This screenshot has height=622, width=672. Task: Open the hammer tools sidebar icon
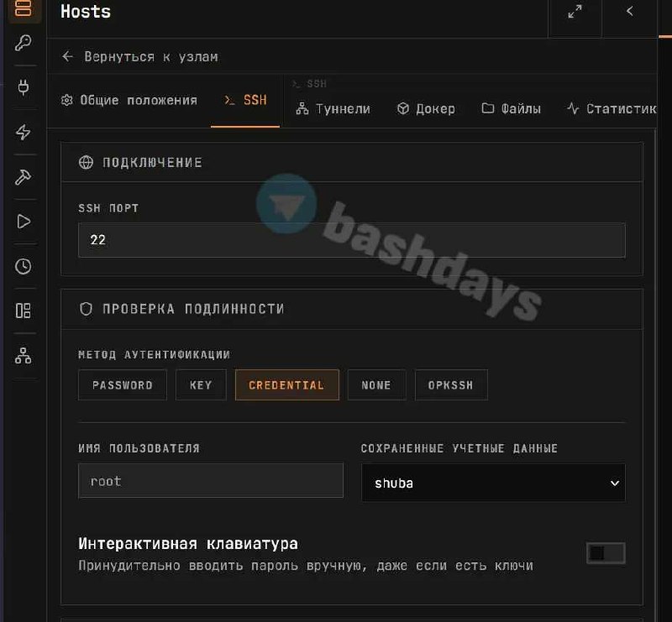(24, 177)
